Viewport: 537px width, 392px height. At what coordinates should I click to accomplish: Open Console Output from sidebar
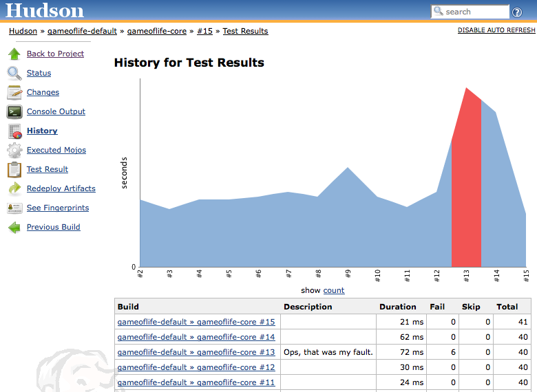tap(56, 111)
